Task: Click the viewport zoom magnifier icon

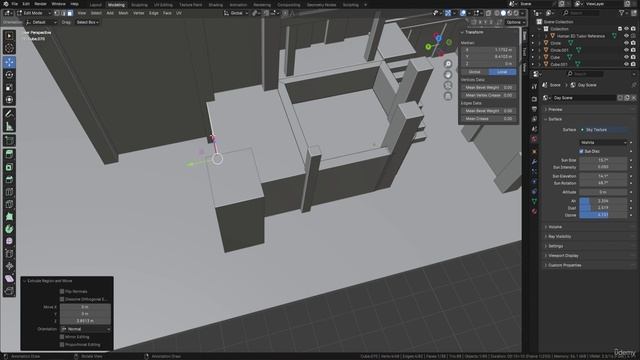Action: click(448, 64)
